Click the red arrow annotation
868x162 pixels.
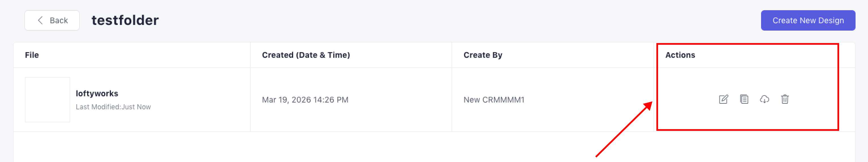(x=623, y=130)
